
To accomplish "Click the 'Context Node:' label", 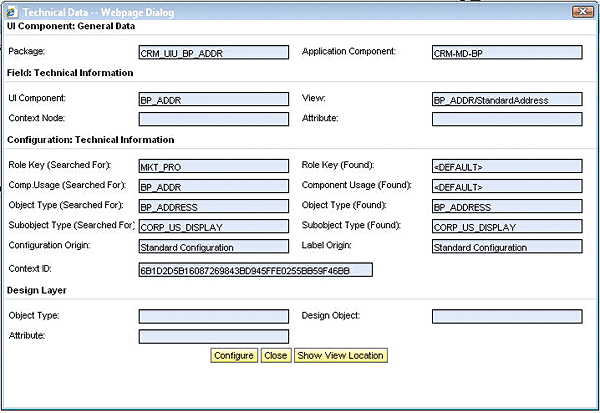I will point(37,118).
